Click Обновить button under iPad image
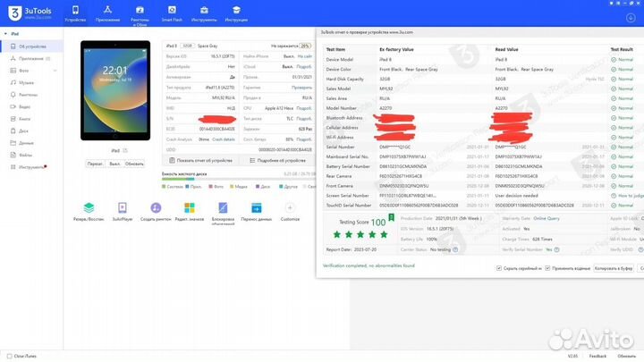The height and width of the screenshot is (362, 644). (x=134, y=164)
